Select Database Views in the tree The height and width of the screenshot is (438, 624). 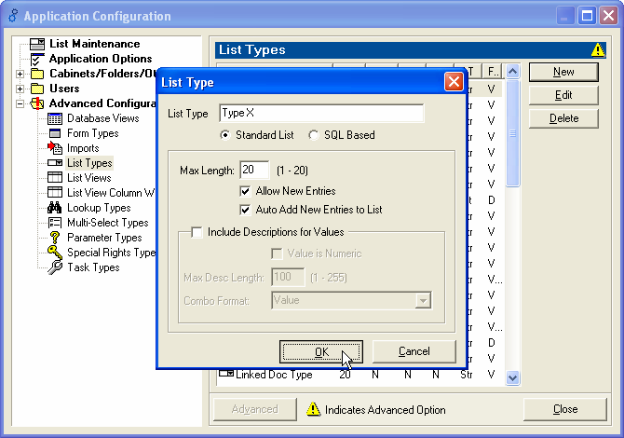point(103,119)
